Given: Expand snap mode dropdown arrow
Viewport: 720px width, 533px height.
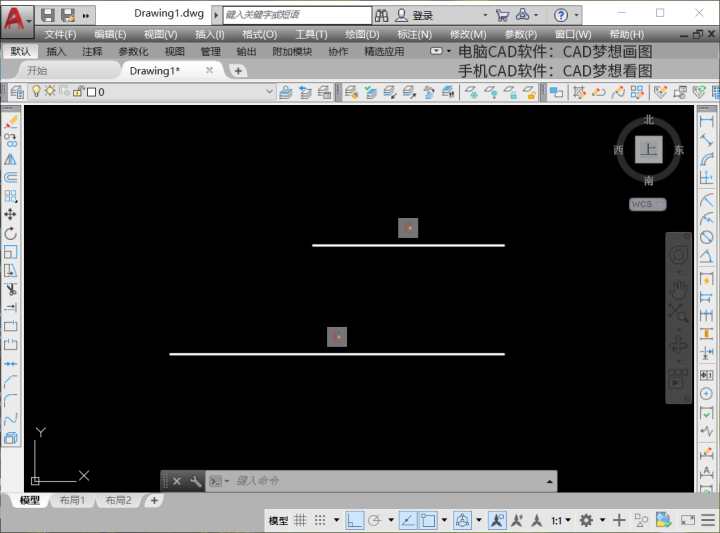Looking at the screenshot, I should point(337,520).
